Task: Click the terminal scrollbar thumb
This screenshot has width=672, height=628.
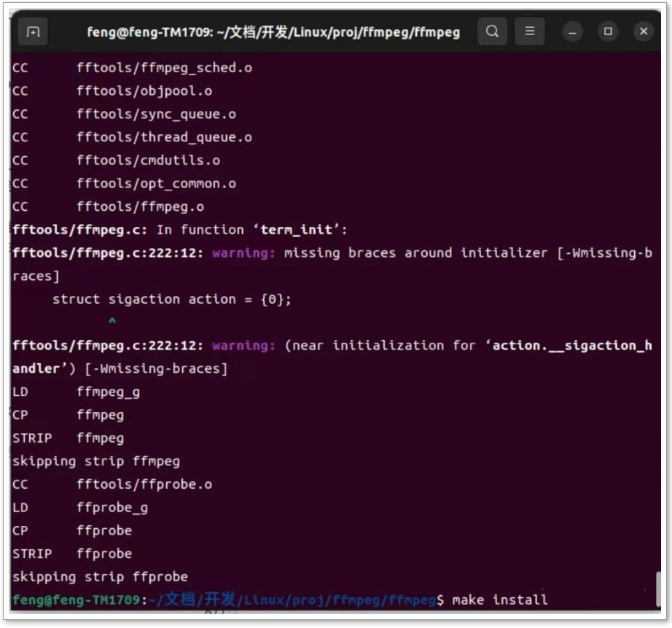Action: click(x=658, y=589)
